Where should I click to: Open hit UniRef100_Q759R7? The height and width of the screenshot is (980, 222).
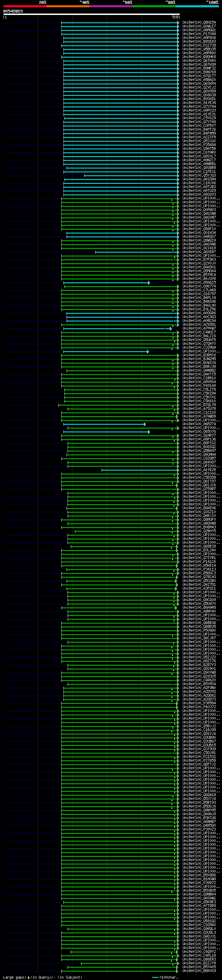click(199, 489)
